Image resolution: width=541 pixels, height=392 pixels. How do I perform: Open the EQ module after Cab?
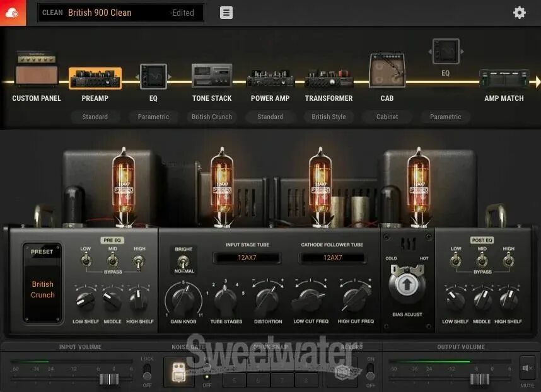point(446,52)
